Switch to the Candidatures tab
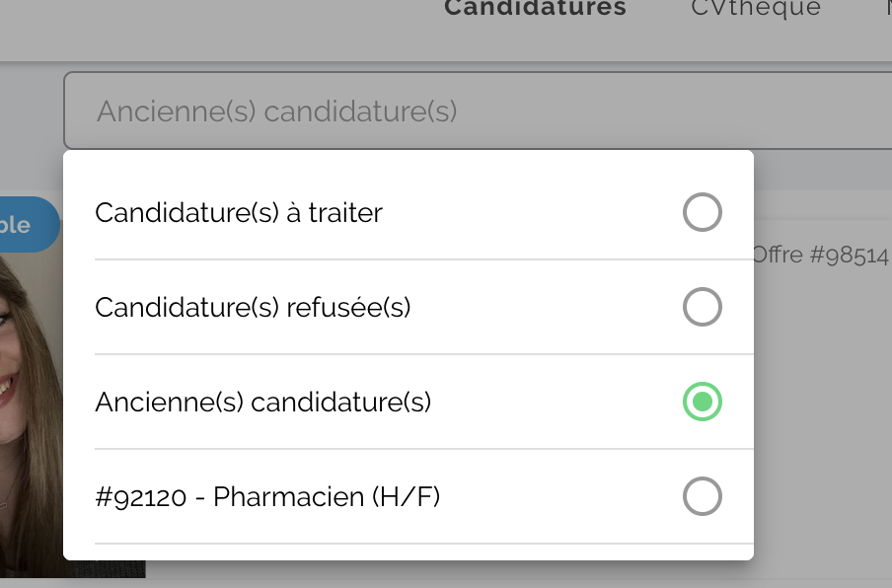This screenshot has width=892, height=588. click(x=535, y=8)
